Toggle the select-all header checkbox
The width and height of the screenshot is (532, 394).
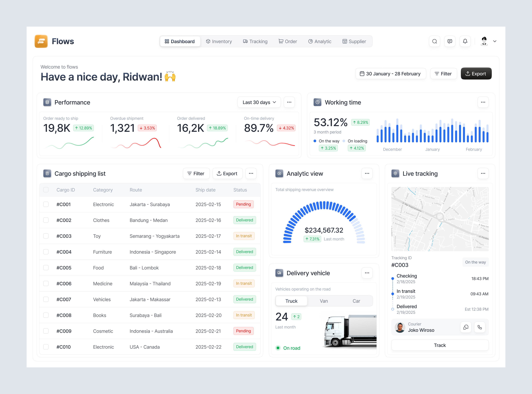(46, 190)
